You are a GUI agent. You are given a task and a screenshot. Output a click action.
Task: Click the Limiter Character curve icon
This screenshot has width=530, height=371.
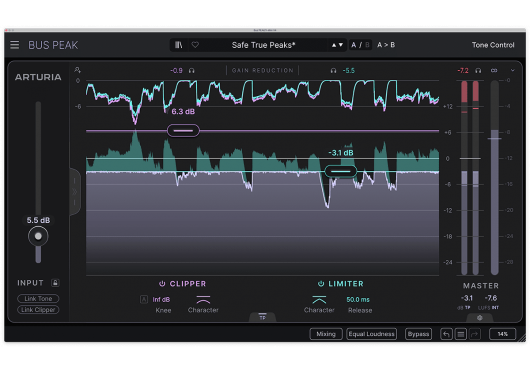click(319, 299)
